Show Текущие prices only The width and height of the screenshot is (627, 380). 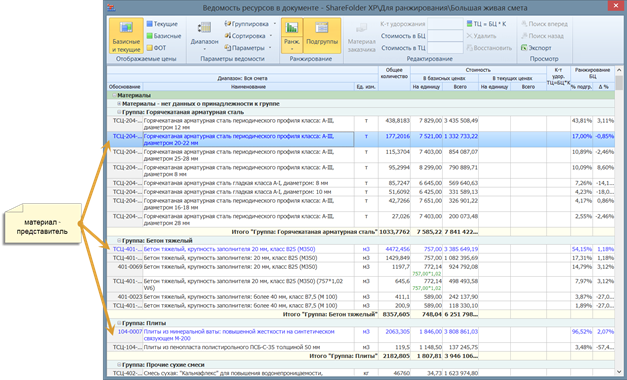click(162, 24)
